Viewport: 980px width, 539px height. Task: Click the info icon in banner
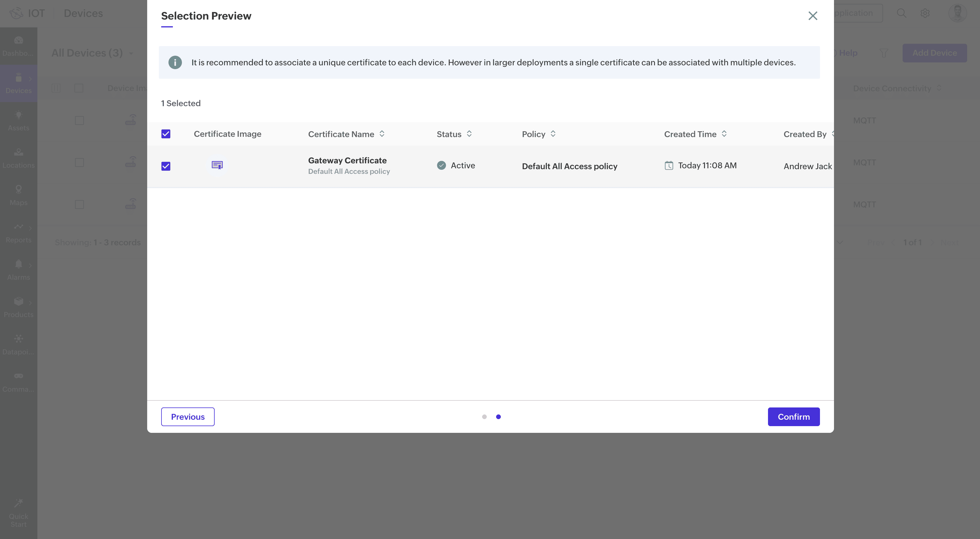click(x=175, y=62)
